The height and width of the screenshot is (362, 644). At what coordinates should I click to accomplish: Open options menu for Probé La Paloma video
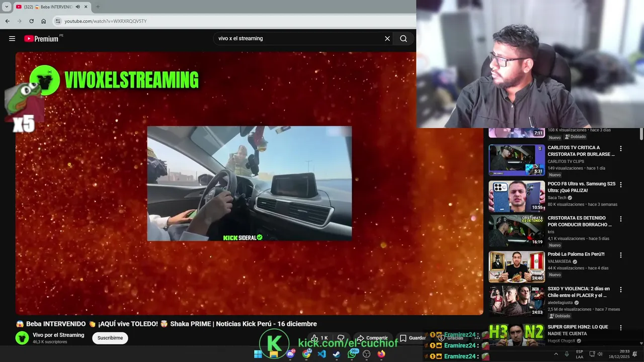click(621, 255)
